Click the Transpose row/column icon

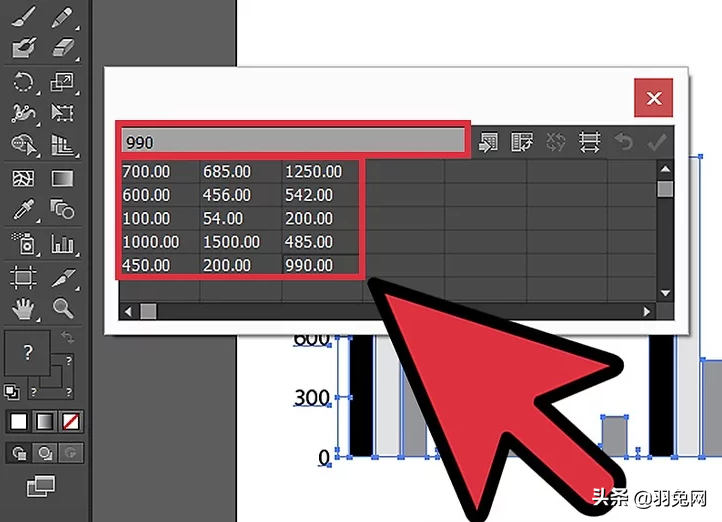(x=522, y=142)
